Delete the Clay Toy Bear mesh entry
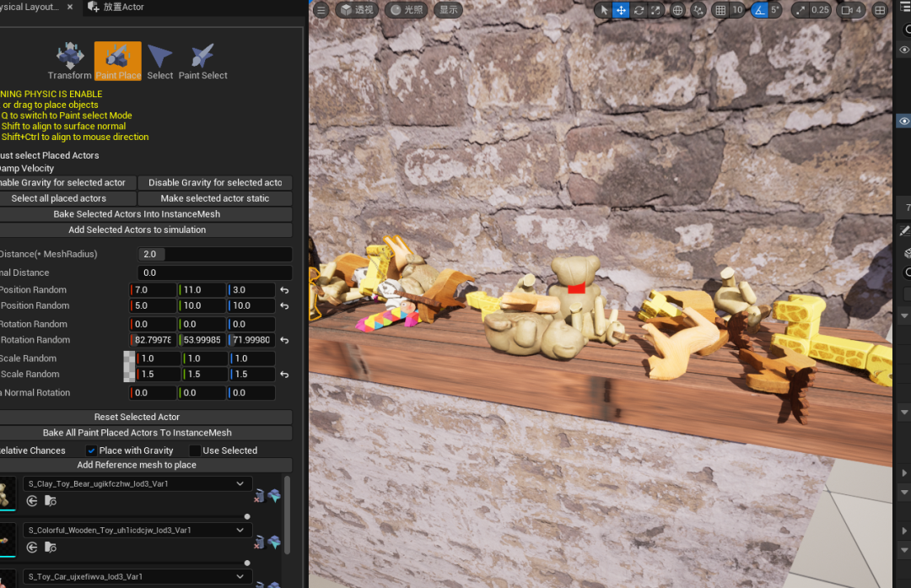 260,495
